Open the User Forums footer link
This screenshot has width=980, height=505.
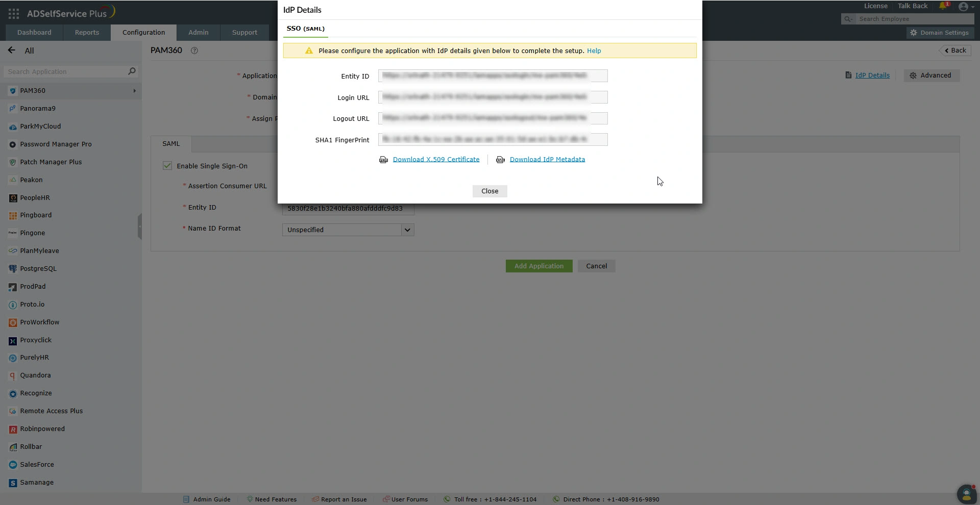click(x=409, y=499)
